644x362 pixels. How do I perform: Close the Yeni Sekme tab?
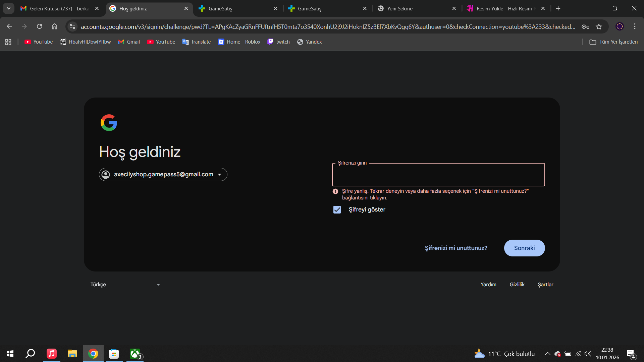(454, 8)
